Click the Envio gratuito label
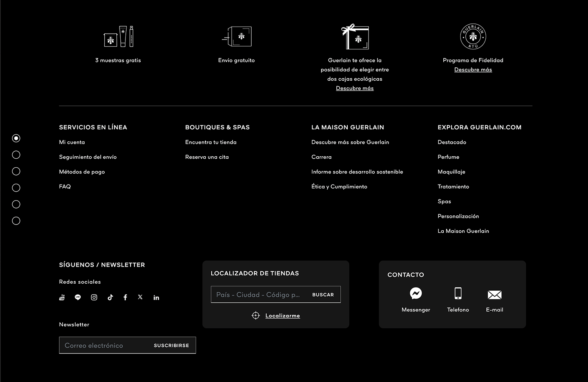 point(236,60)
